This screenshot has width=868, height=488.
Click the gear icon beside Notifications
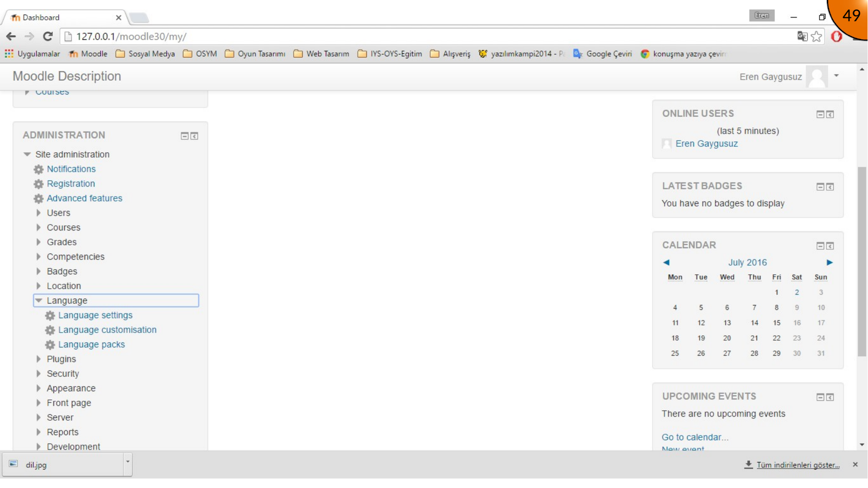coord(38,169)
